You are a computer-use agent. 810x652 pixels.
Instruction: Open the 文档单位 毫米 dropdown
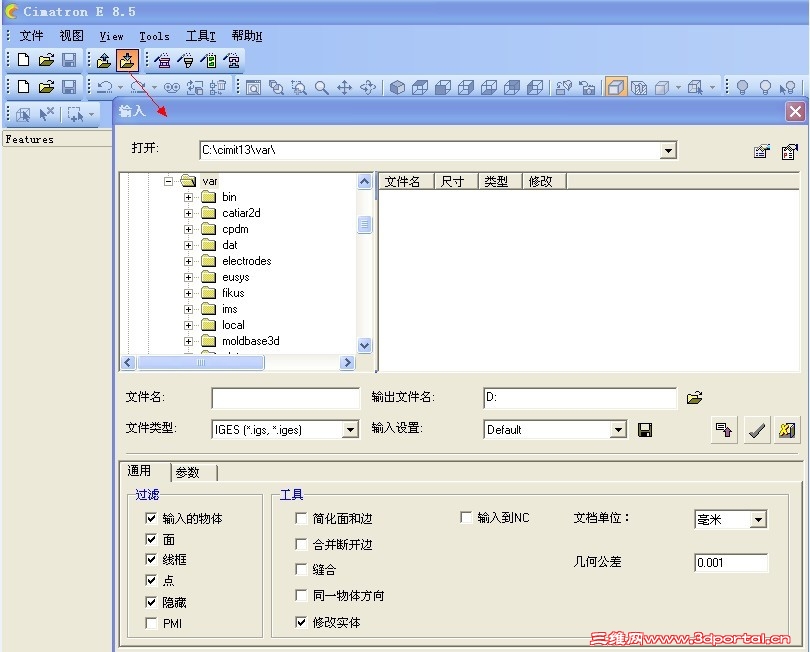[758, 519]
